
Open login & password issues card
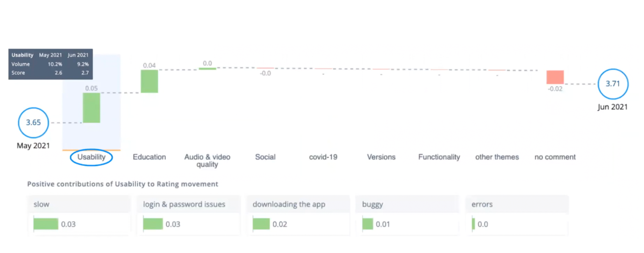coord(188,215)
